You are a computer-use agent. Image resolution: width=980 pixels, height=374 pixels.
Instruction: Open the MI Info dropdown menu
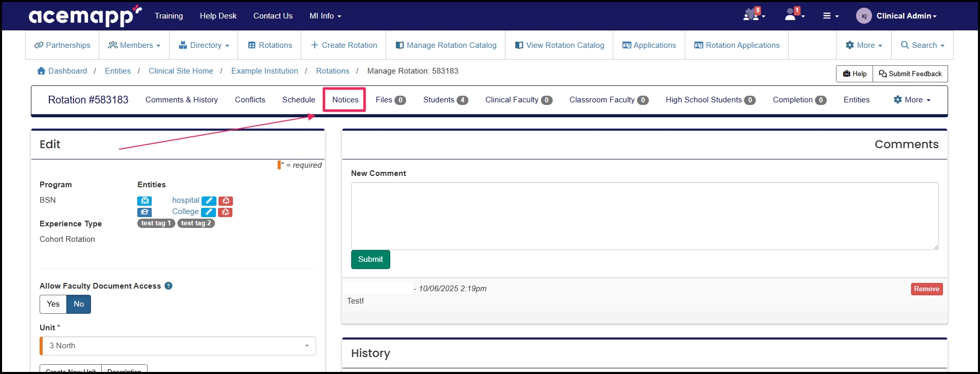tap(325, 16)
